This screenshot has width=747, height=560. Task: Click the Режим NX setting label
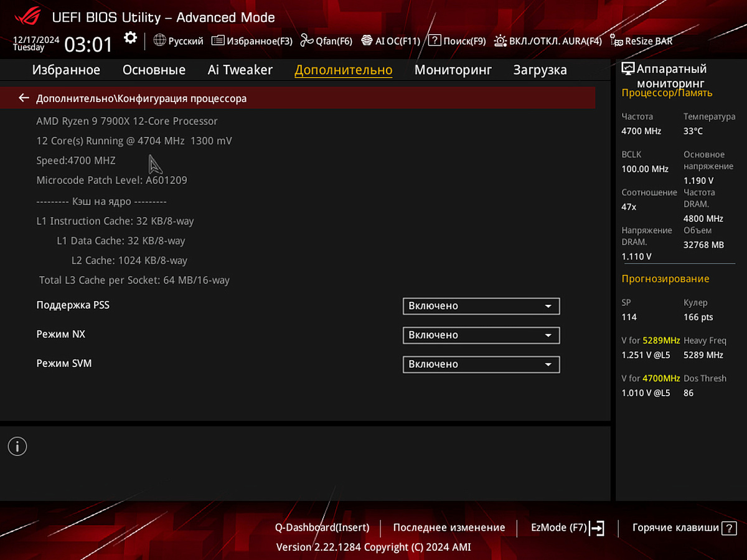pos(61,334)
